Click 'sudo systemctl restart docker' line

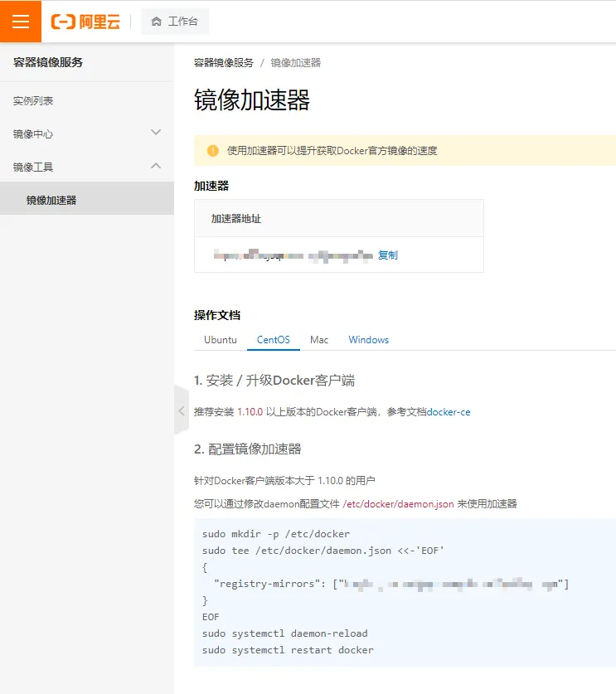click(x=288, y=650)
